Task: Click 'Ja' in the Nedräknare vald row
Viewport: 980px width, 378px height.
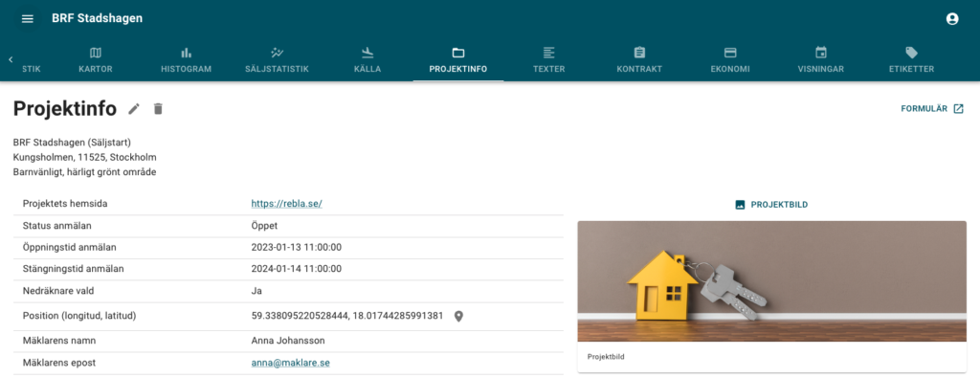Action: tap(256, 291)
